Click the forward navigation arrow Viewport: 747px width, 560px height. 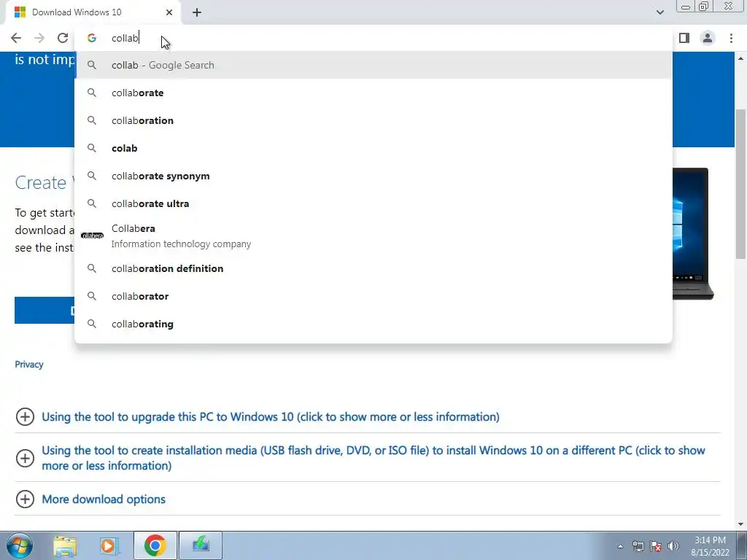[39, 38]
